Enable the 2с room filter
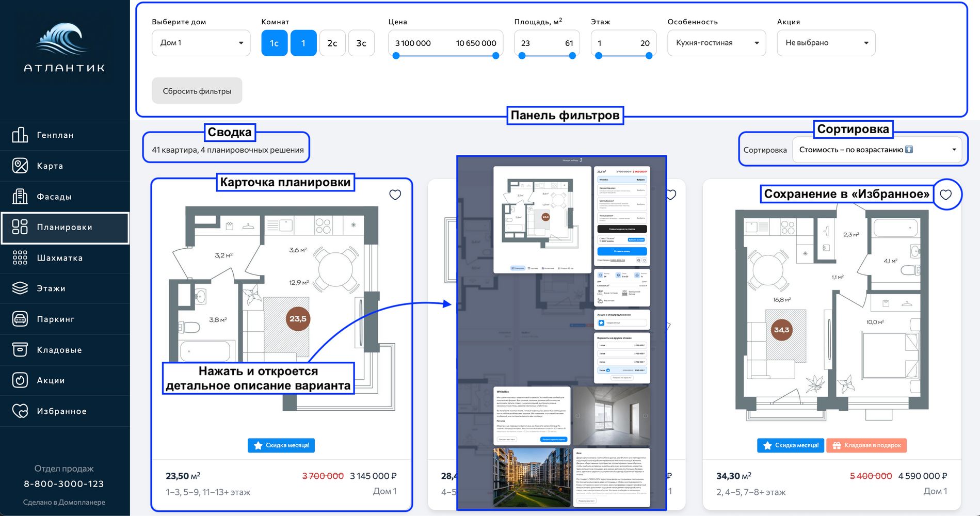The width and height of the screenshot is (980, 516). tap(332, 43)
